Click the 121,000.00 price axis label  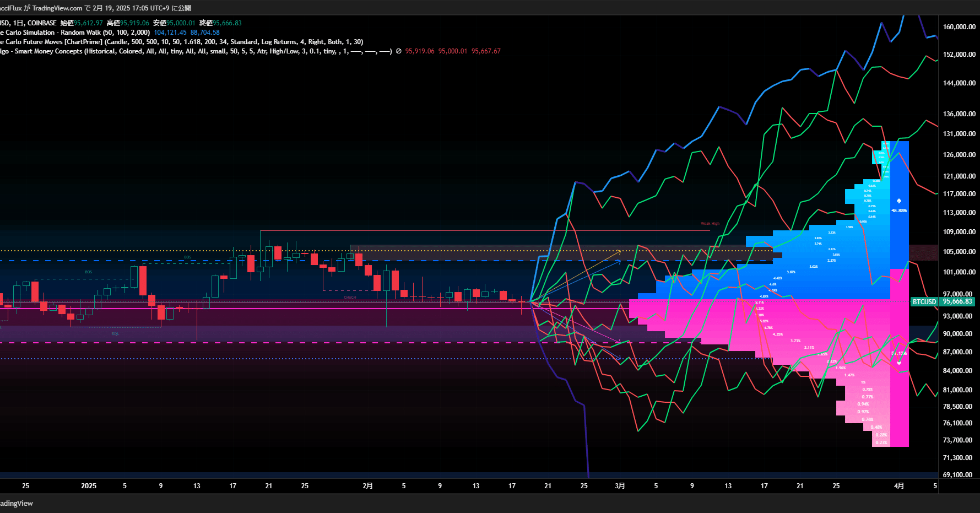point(959,176)
